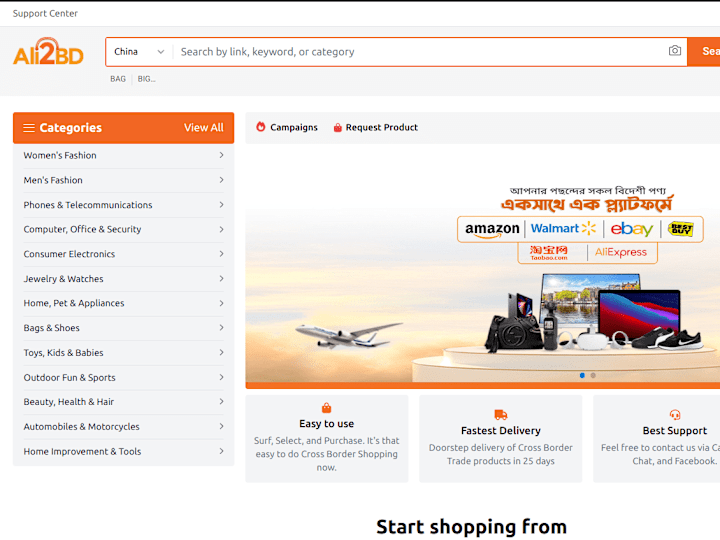Viewport: 720px width, 540px height.
Task: Expand Home, Pet & Appliances chevron
Action: pyautogui.click(x=221, y=303)
